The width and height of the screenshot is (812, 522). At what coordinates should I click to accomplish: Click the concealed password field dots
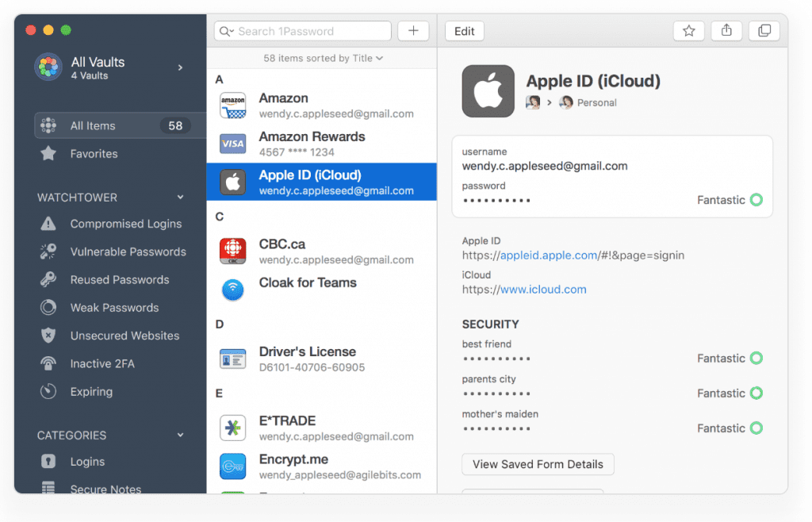point(496,201)
